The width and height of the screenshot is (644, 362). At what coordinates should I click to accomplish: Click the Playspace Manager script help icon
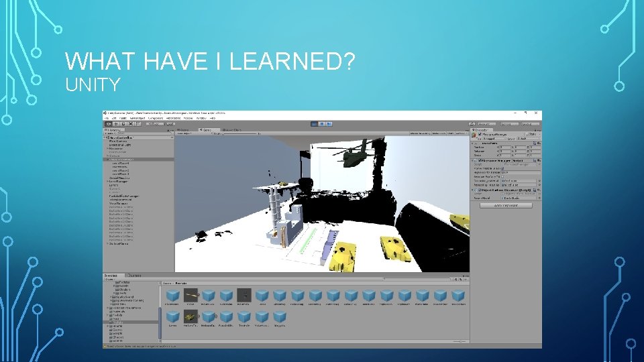point(535,160)
